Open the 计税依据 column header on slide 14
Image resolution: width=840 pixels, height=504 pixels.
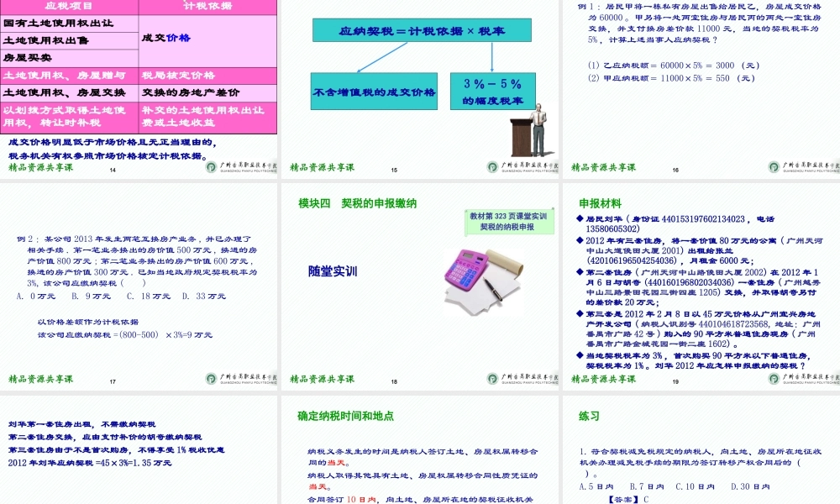click(x=205, y=8)
